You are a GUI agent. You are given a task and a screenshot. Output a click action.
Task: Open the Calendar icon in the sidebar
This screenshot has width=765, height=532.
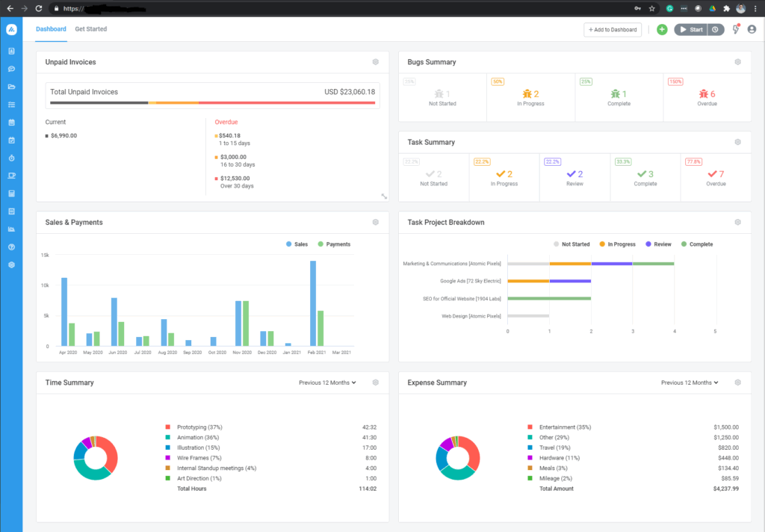tap(11, 123)
